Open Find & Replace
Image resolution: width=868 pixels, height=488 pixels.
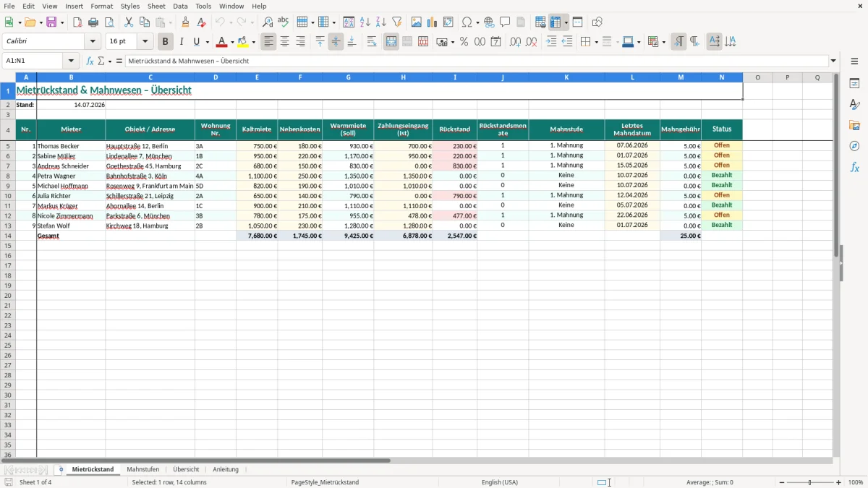tap(268, 22)
